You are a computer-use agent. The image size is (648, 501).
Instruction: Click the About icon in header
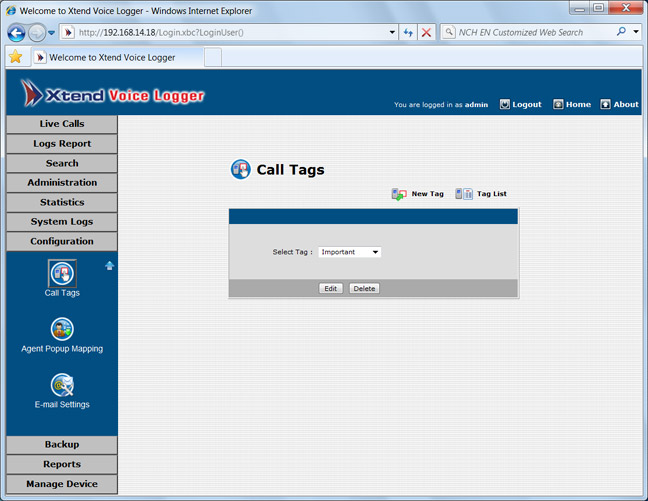pyautogui.click(x=605, y=104)
